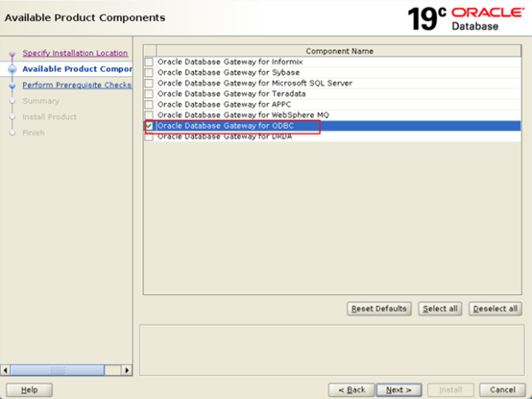Enable Gateway for Microsoft SQL Server checkbox

(x=149, y=84)
